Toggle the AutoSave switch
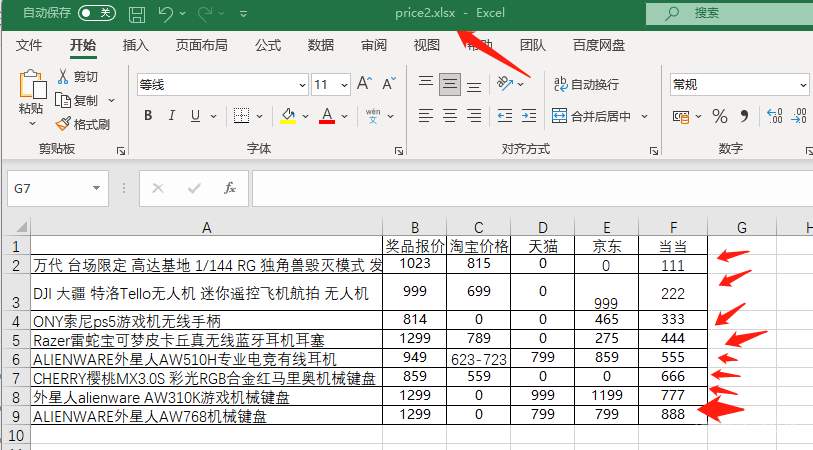Viewport: 813px width, 450px height. point(97,12)
